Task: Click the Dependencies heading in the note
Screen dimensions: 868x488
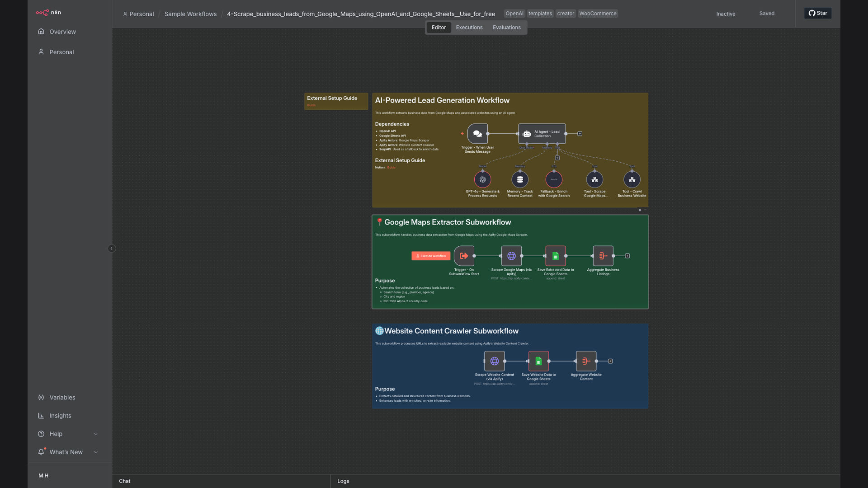Action: [x=392, y=124]
